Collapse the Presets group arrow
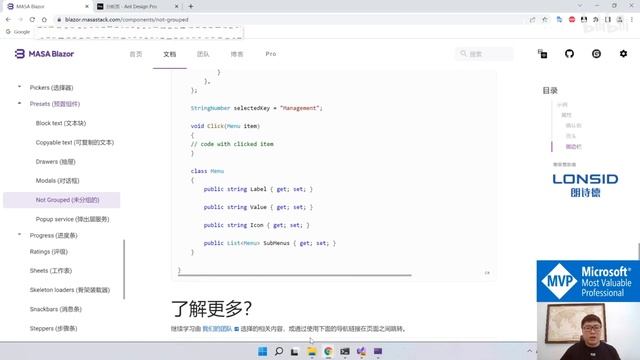This screenshot has height=360, width=640. [19, 103]
